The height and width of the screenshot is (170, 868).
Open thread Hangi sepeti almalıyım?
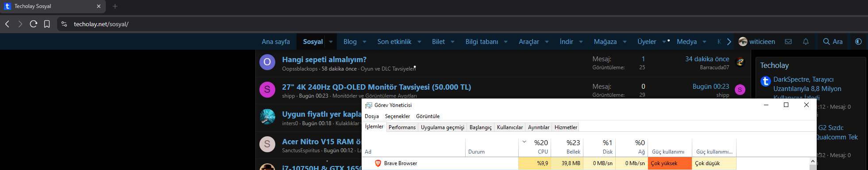[324, 59]
